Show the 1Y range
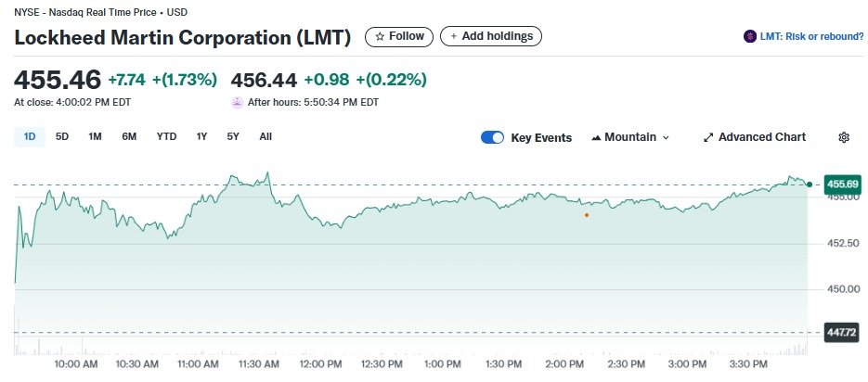This screenshot has width=868, height=382. tap(201, 136)
